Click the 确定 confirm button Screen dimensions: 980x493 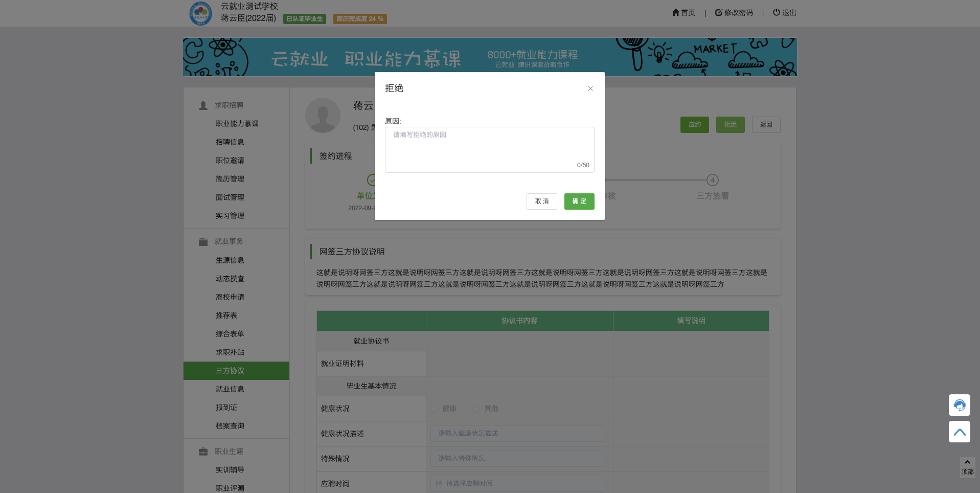579,201
